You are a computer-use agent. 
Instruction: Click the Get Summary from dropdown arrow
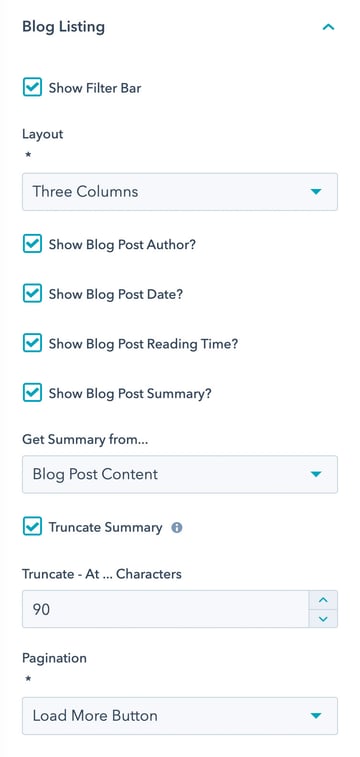(316, 474)
